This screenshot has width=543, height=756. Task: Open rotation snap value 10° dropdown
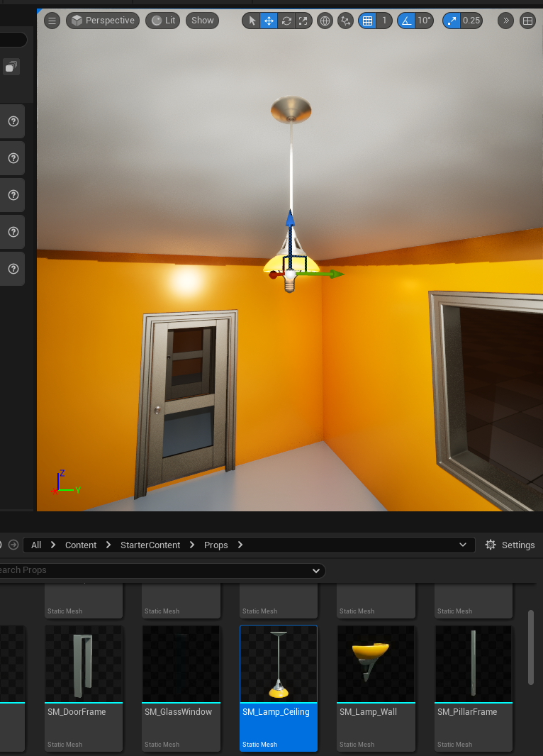click(x=424, y=21)
